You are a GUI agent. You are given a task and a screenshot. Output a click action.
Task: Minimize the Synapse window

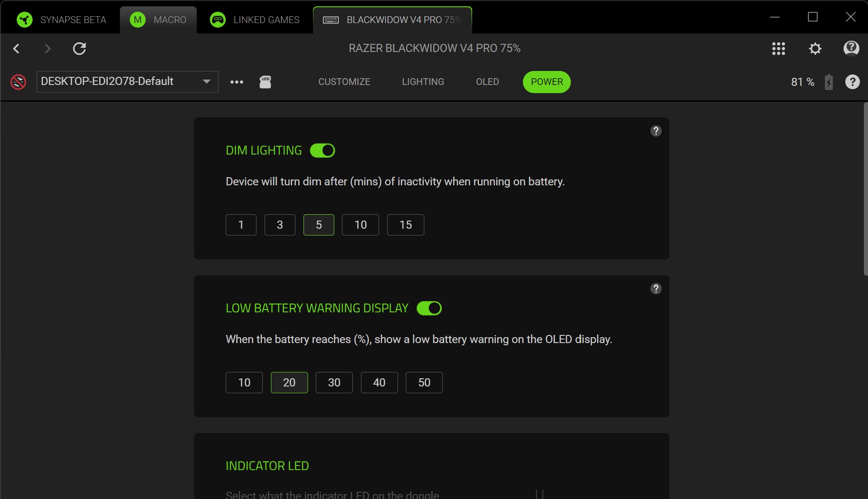(x=775, y=17)
